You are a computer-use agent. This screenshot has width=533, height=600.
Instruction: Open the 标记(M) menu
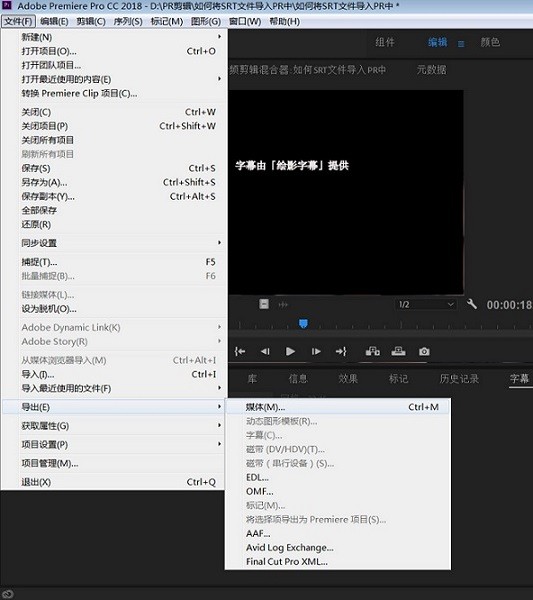point(167,21)
